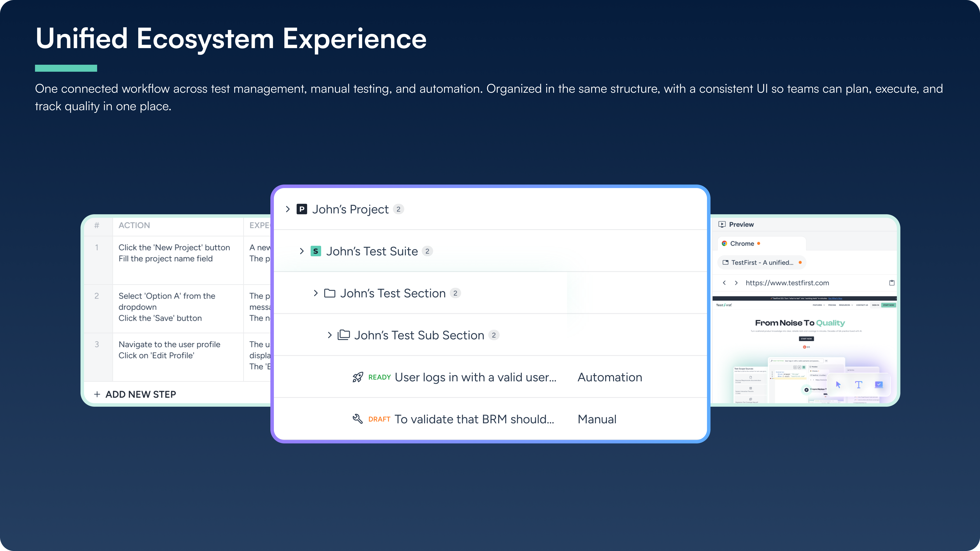The image size is (980, 551).
Task: Click the browser back arrow
Action: point(724,282)
